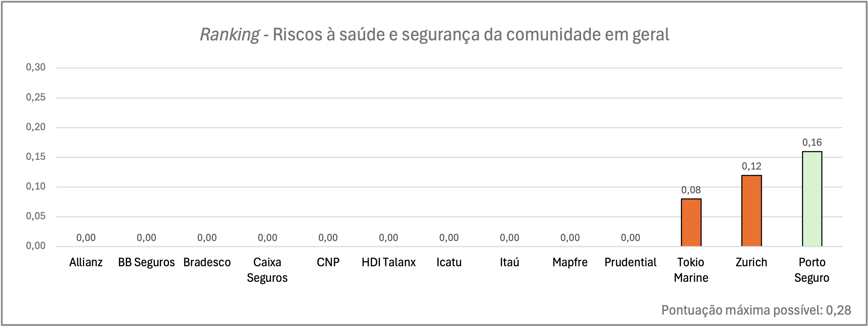The height and width of the screenshot is (326, 868).
Task: Select the Itaú axis label
Action: pos(510,262)
